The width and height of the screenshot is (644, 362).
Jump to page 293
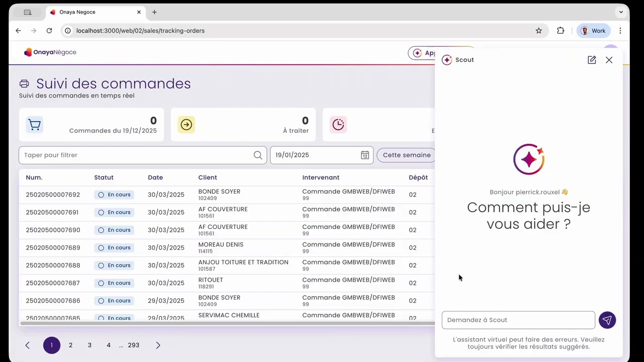pyautogui.click(x=133, y=345)
